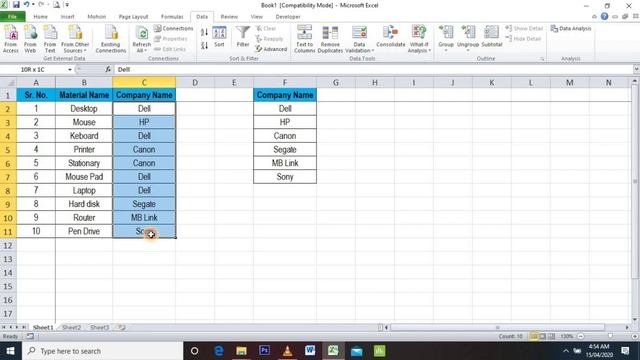Click Advanced filter option
Image resolution: width=640 pixels, height=360 pixels.
[271, 49]
